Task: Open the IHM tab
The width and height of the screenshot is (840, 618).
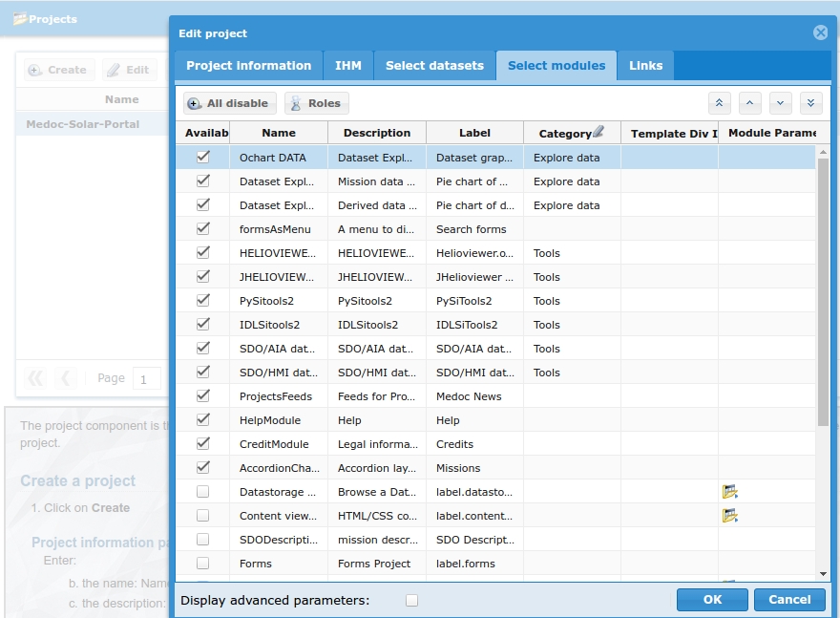Action: click(348, 65)
